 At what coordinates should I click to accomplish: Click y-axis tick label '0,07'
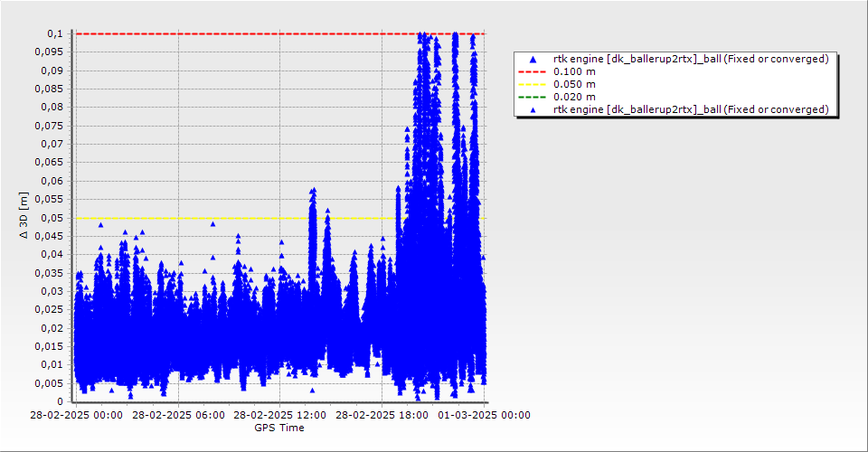pos(52,144)
